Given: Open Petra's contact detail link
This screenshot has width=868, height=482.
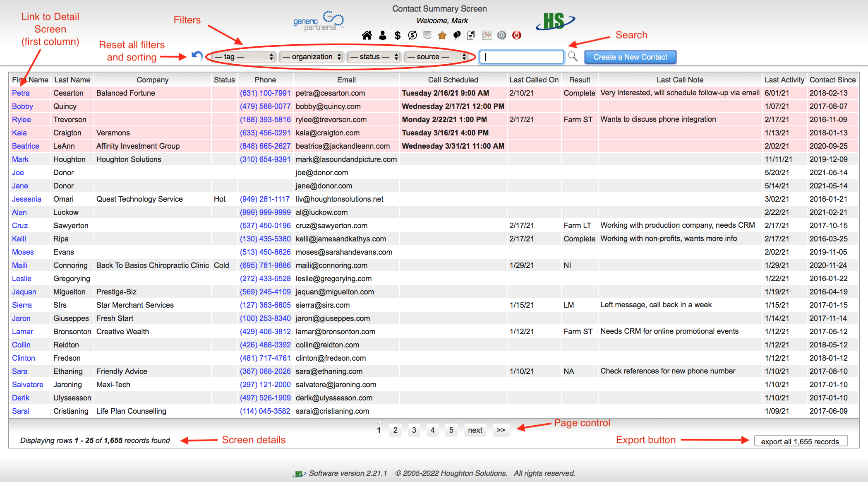Looking at the screenshot, I should 21,93.
